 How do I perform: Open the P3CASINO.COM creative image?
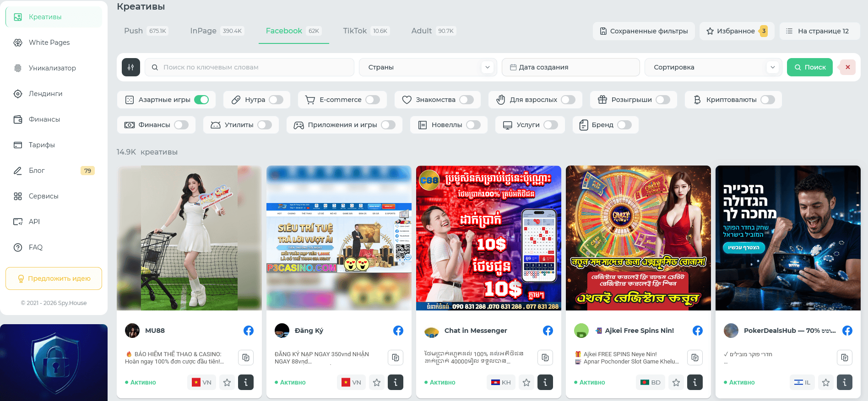339,238
